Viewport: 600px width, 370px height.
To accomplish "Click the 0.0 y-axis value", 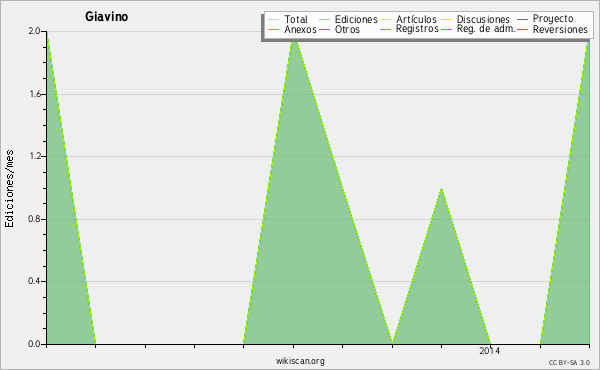I will (34, 344).
